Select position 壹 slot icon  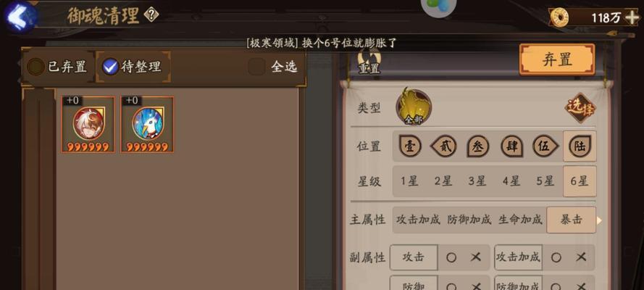coord(410,146)
